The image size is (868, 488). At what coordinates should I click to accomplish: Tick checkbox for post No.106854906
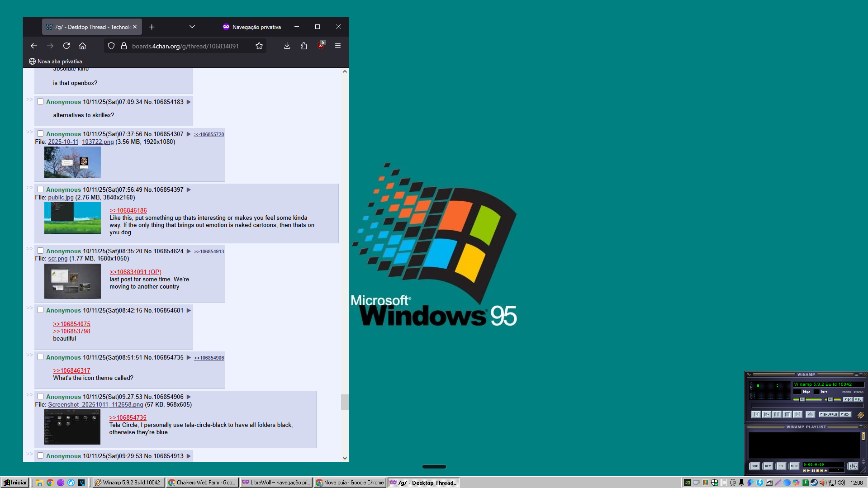pos(40,396)
